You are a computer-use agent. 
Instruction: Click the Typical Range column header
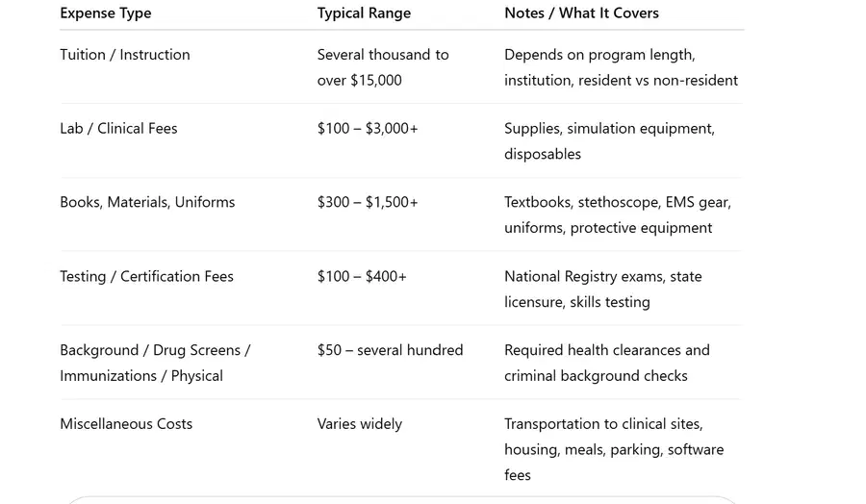(364, 13)
